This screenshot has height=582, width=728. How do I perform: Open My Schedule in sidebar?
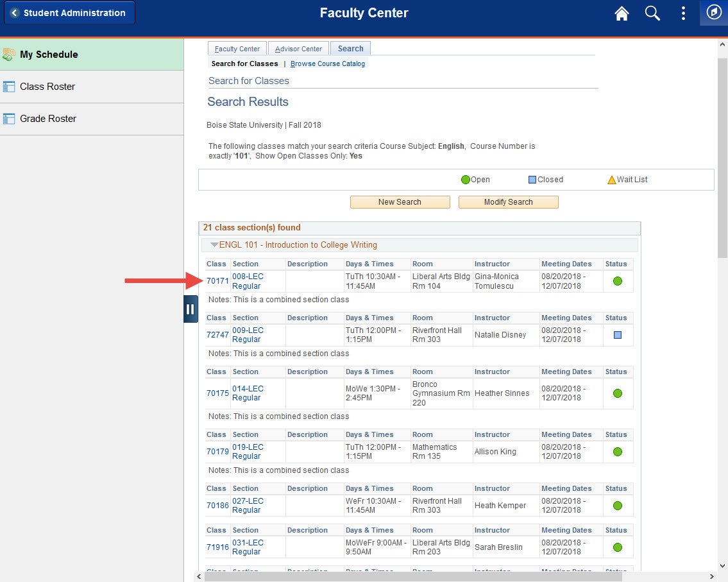[92, 55]
